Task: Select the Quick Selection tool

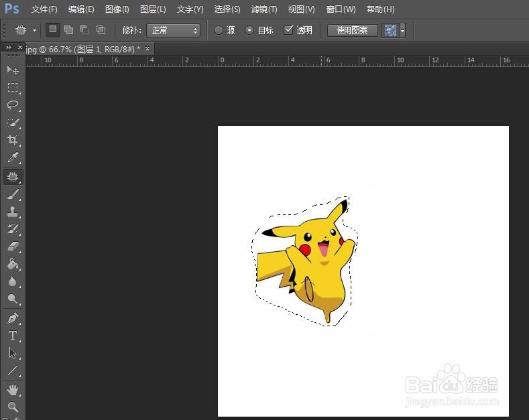Action: 13,123
